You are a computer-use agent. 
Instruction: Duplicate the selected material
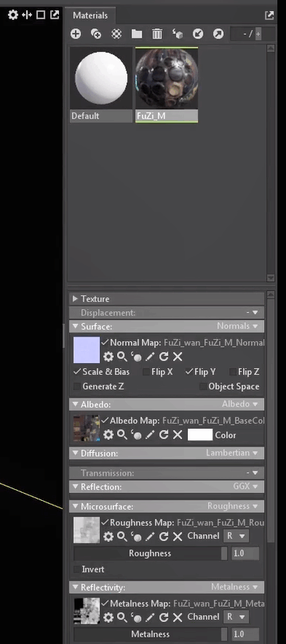[96, 34]
